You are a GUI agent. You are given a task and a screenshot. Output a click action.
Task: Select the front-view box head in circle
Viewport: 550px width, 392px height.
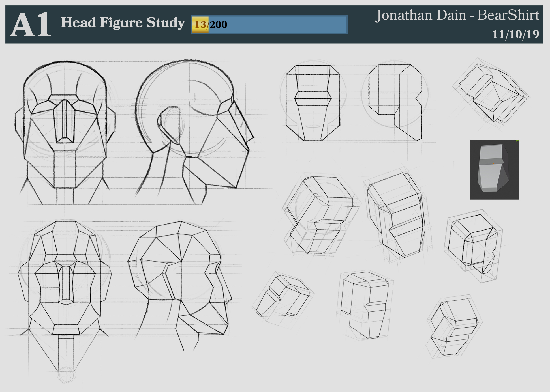click(x=313, y=102)
